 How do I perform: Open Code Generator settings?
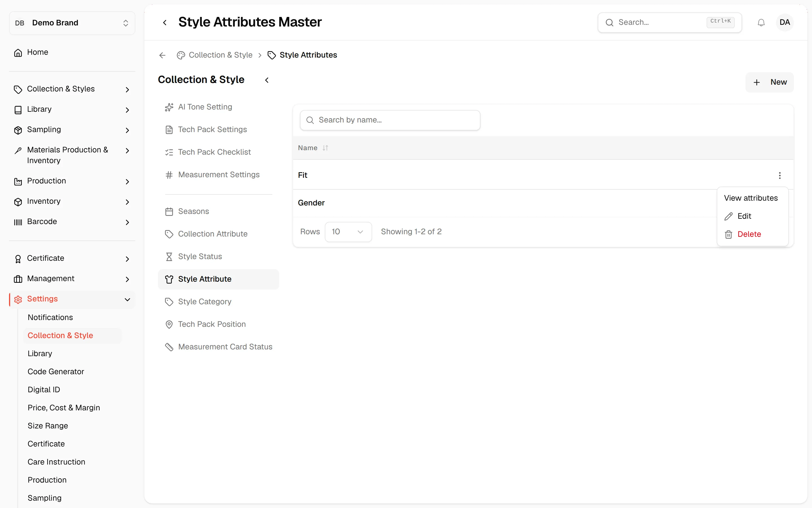pyautogui.click(x=56, y=372)
